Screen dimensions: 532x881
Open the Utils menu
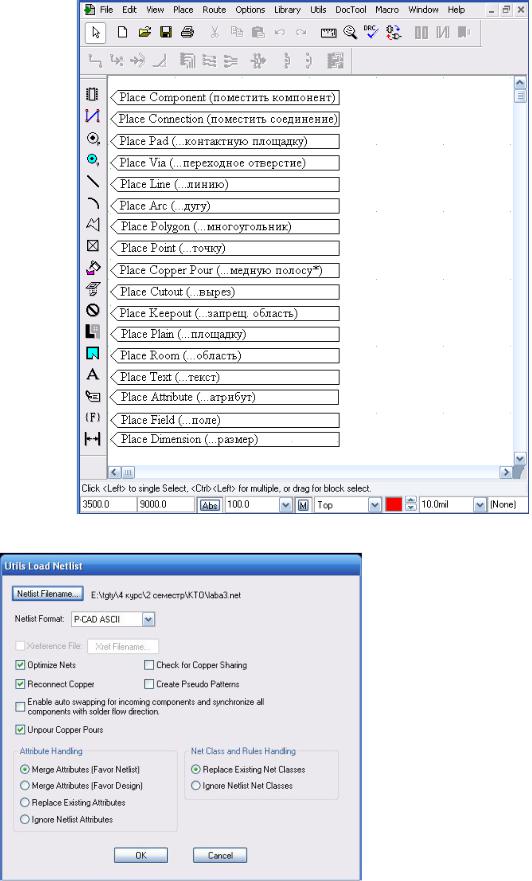coord(318,10)
